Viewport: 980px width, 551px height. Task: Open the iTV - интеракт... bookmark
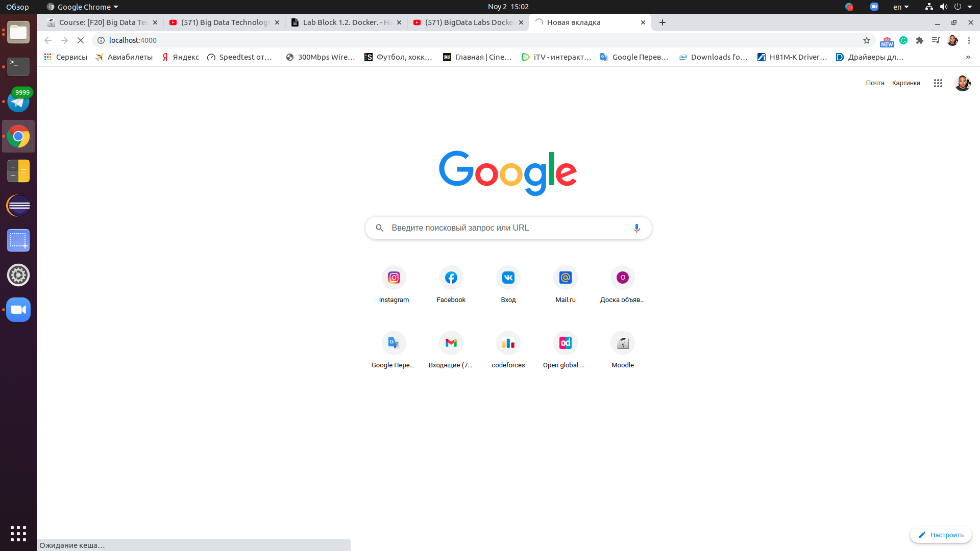point(556,57)
